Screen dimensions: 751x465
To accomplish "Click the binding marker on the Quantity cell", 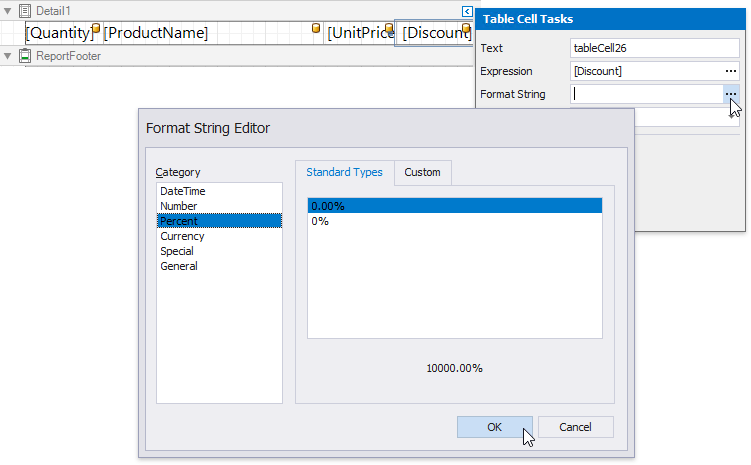I will pos(97,28).
